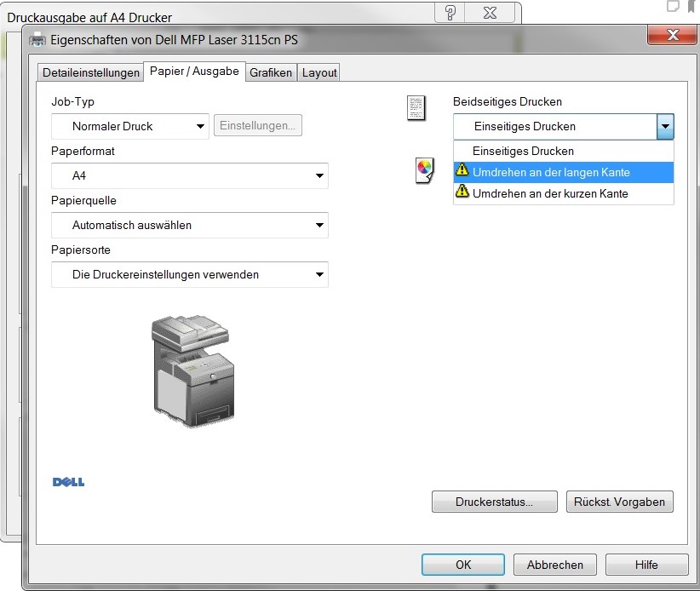Expand the Paperformat dropdown set to A4
The image size is (700, 591).
point(190,176)
